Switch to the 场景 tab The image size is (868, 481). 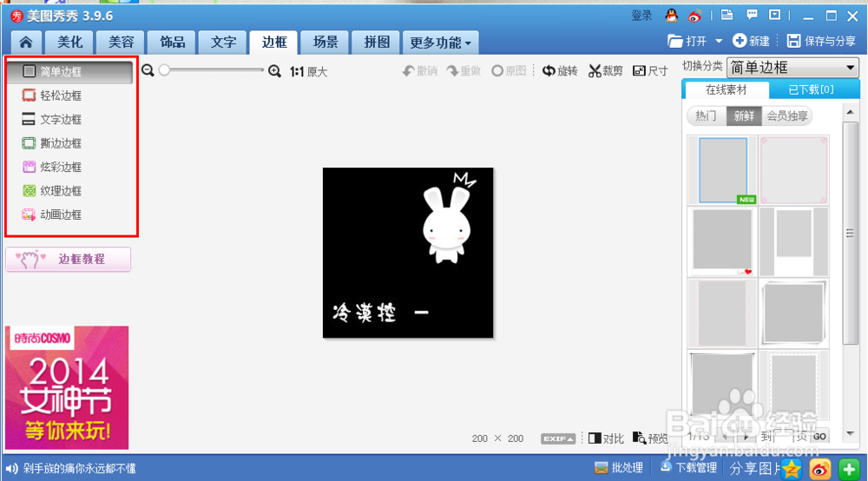tap(325, 43)
